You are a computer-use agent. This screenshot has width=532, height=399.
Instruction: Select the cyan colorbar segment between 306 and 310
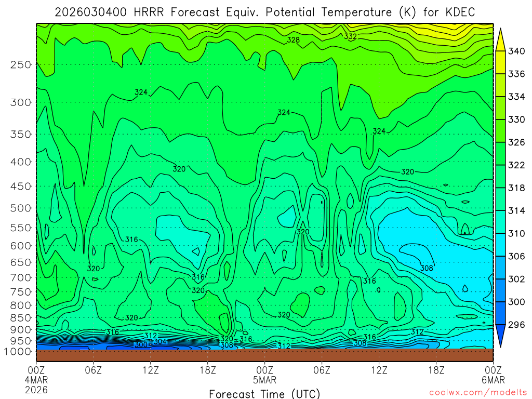(500, 245)
